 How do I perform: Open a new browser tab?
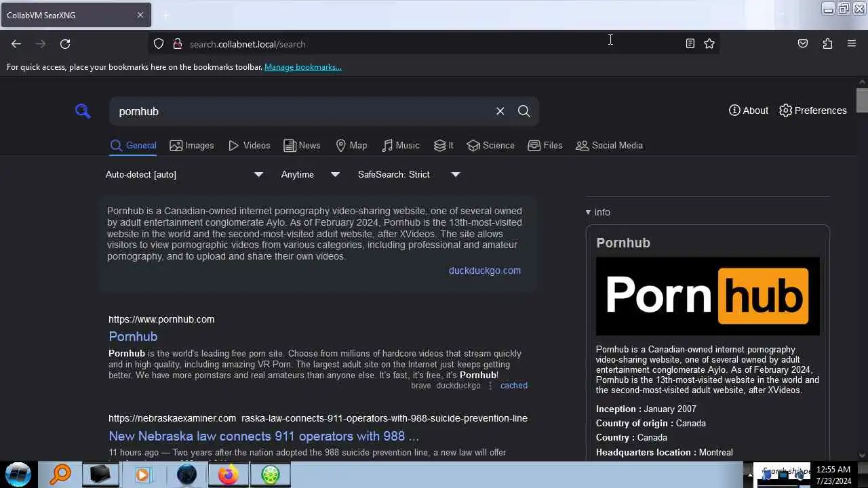pos(165,15)
